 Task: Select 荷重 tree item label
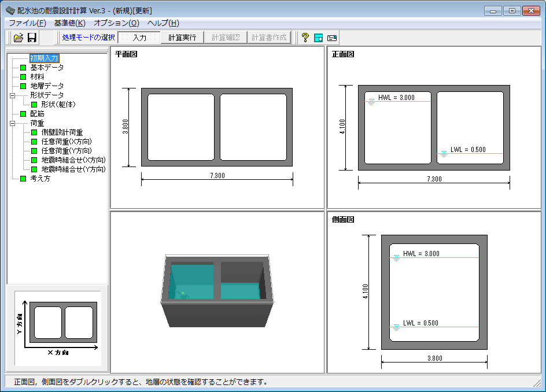[x=37, y=123]
